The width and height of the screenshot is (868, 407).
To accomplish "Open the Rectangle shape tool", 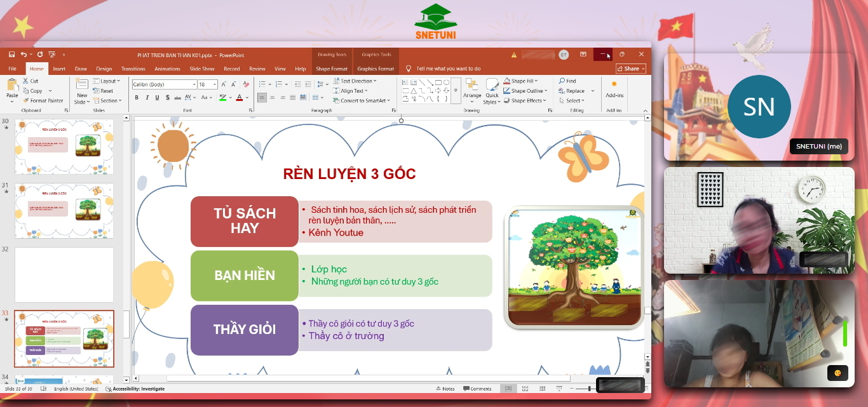I will pyautogui.click(x=438, y=83).
